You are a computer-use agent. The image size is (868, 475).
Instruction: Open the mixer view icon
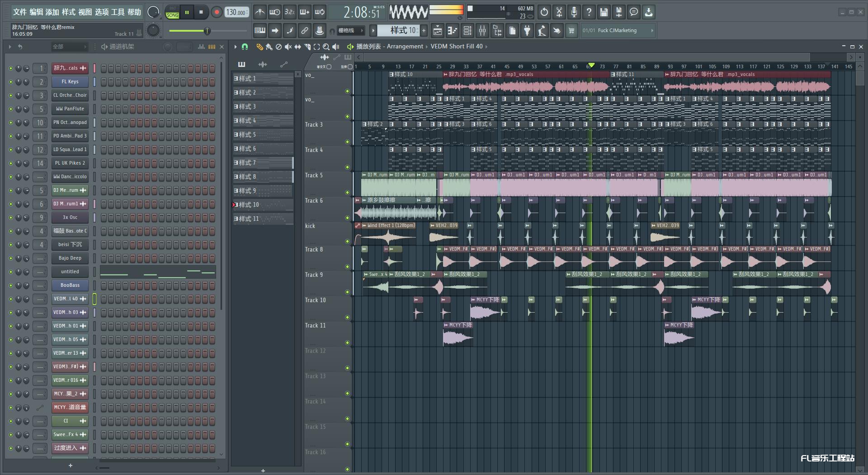[x=482, y=31]
